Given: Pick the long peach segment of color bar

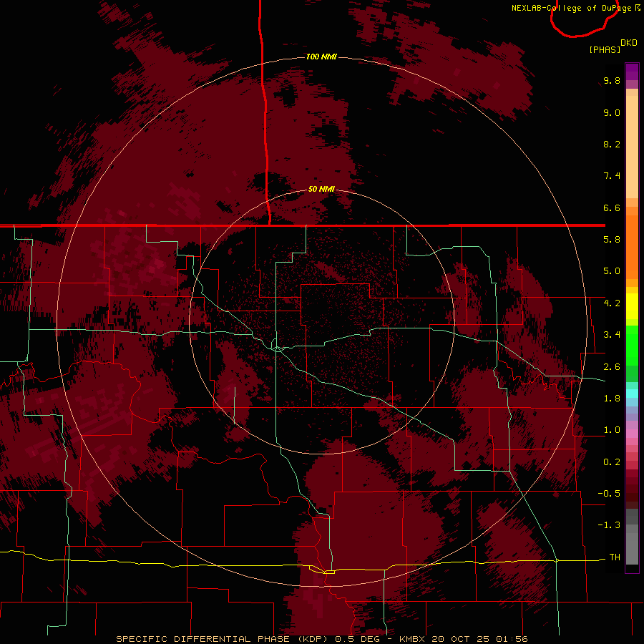Looking at the screenshot, I should 632,147.
